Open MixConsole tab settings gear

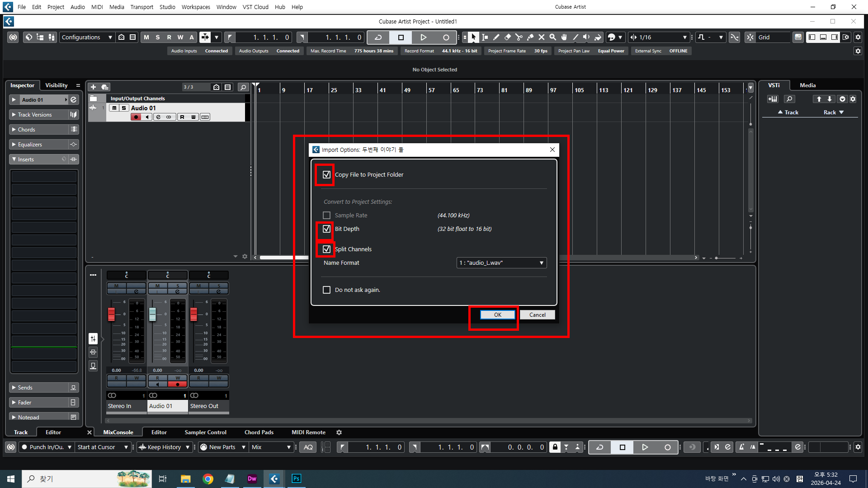(339, 432)
